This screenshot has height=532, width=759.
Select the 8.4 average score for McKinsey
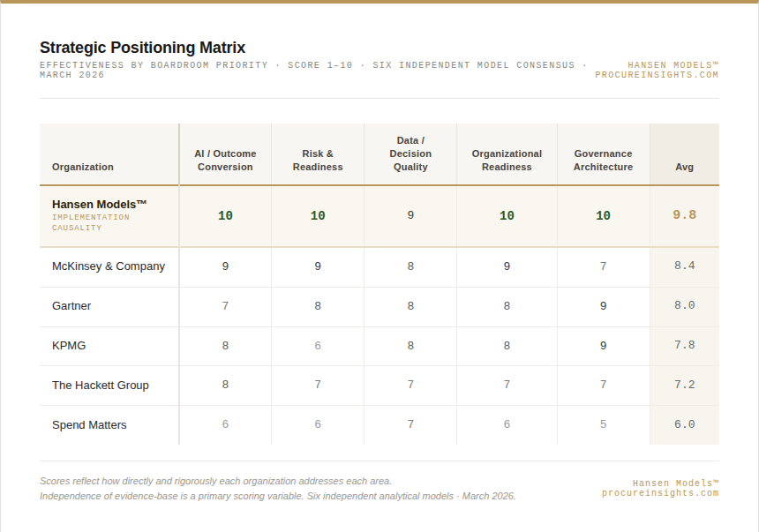pos(684,266)
